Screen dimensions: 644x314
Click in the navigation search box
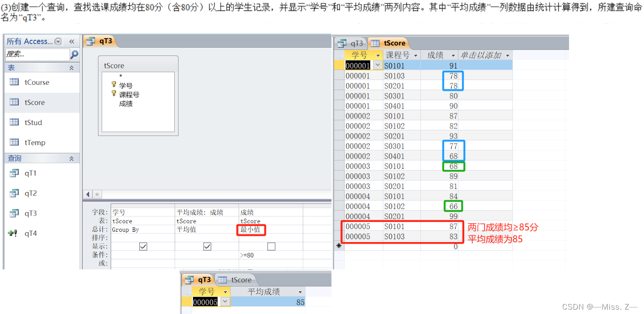point(37,54)
